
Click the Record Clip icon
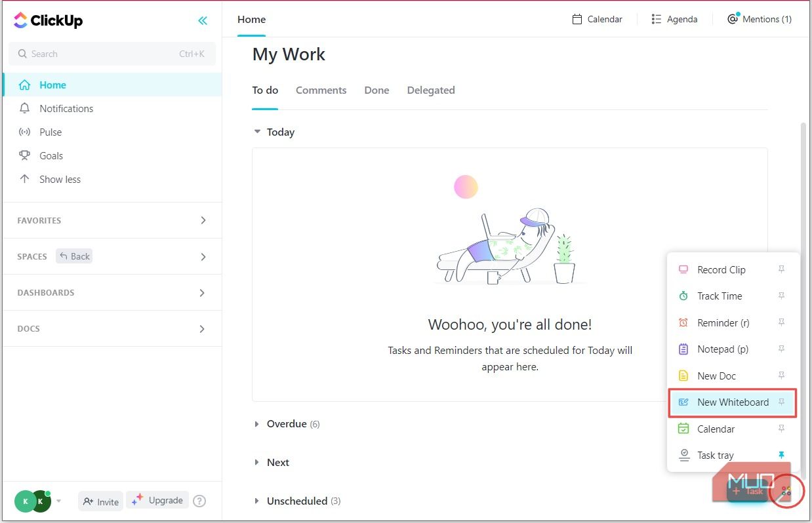click(x=683, y=269)
